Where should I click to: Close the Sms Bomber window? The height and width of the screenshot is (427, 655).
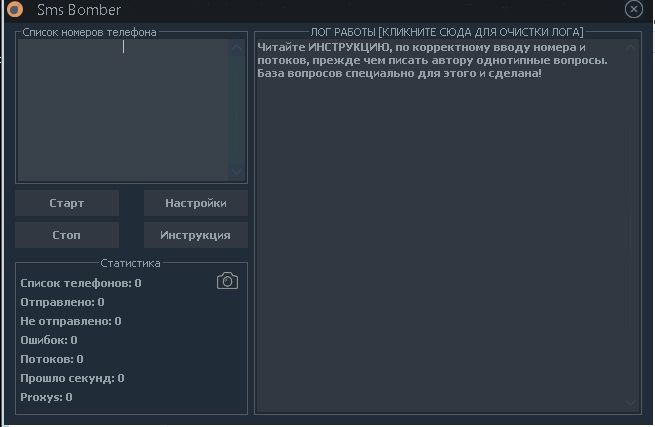633,9
